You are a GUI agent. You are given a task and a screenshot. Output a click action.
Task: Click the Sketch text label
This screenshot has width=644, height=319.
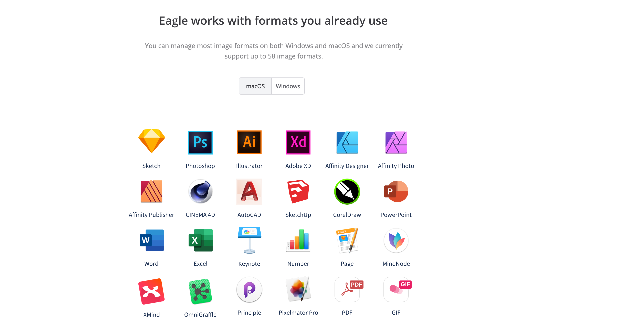tap(151, 166)
